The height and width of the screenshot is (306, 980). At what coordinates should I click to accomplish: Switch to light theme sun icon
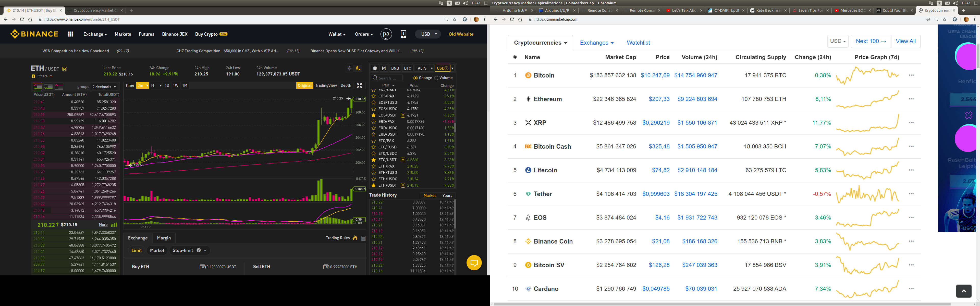coord(349,68)
